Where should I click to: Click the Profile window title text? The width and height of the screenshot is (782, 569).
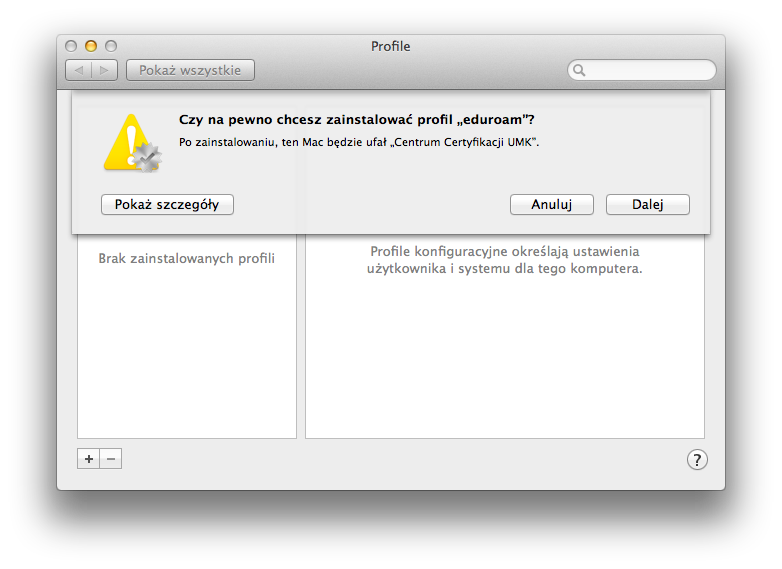click(x=391, y=46)
